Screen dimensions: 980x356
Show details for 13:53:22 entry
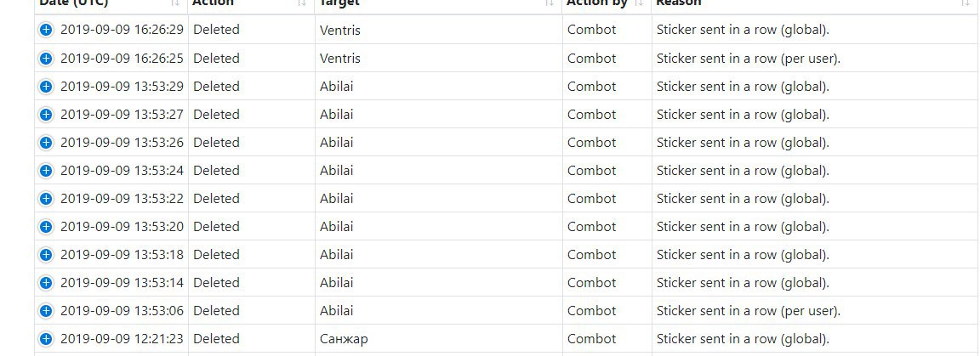[x=46, y=199]
